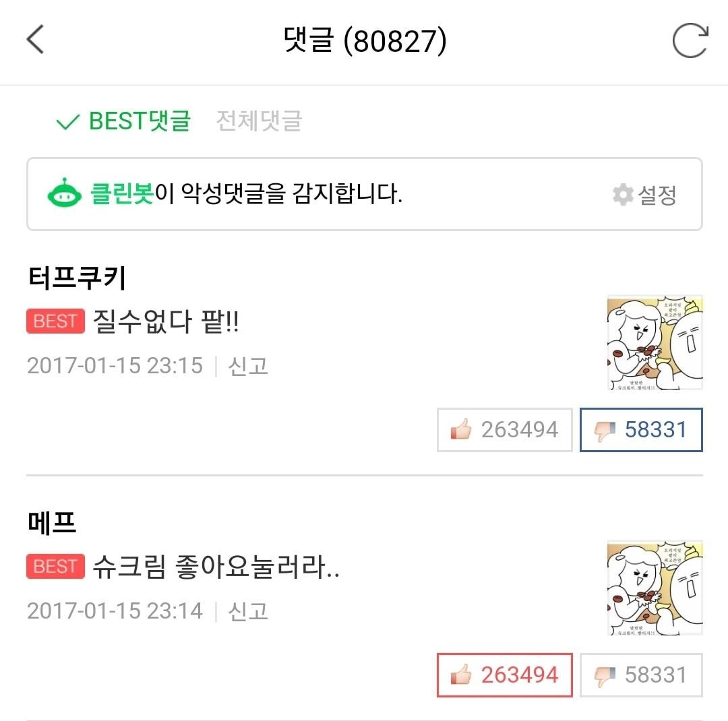Image resolution: width=728 pixels, height=721 pixels.
Task: Click the 클린봇 green text link
Action: (122, 195)
